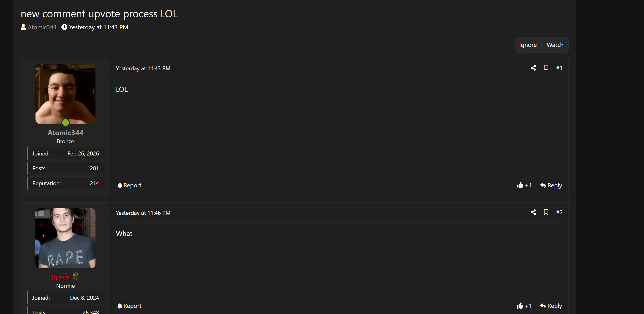Open Bryce username under avatar
Screen dimensions: 644x314
pos(60,277)
